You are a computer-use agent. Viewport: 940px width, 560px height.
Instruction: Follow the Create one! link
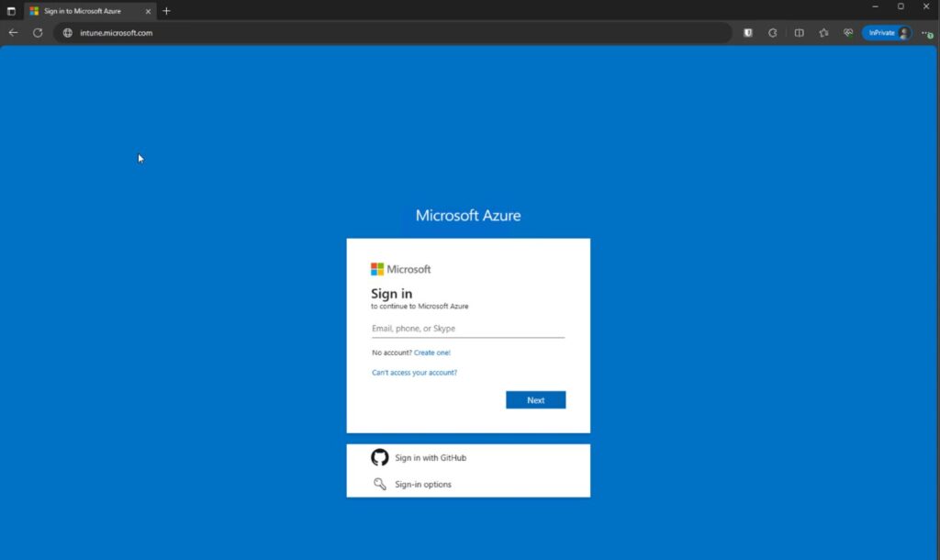pyautogui.click(x=432, y=353)
